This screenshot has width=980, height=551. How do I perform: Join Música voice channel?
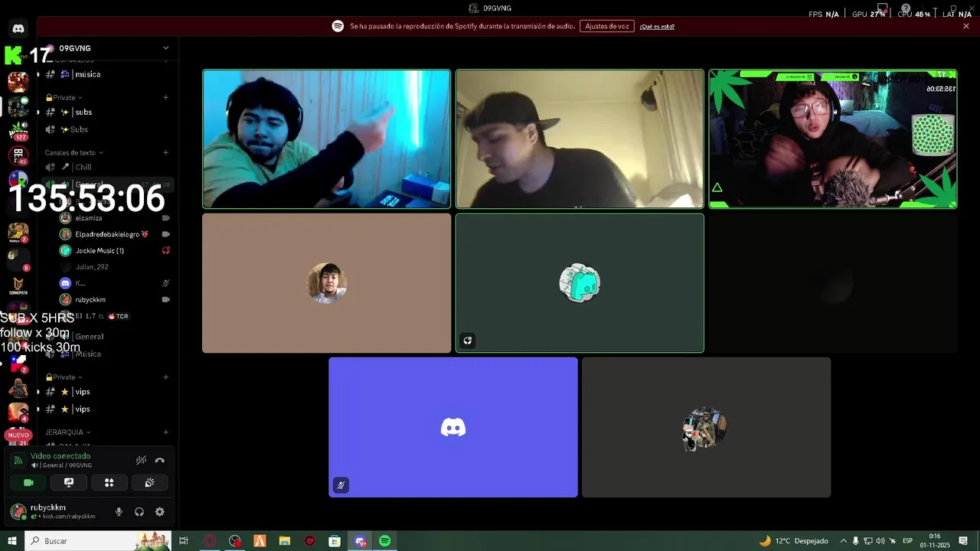(107, 354)
